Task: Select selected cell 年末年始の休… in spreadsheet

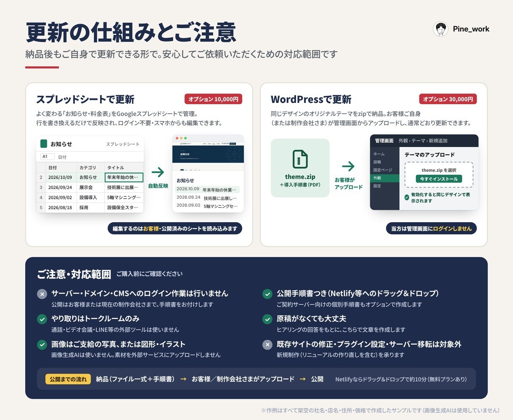Action: click(124, 177)
